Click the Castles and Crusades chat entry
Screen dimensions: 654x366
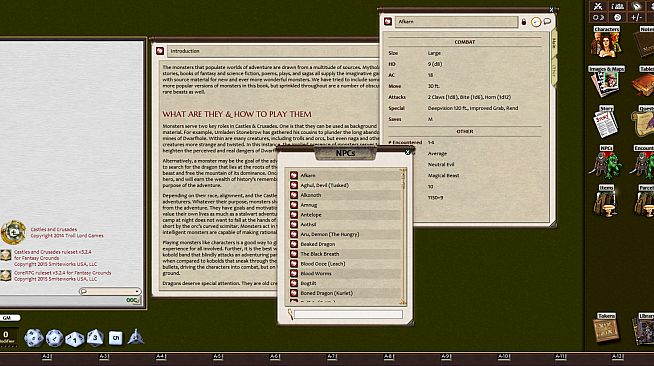(x=67, y=233)
